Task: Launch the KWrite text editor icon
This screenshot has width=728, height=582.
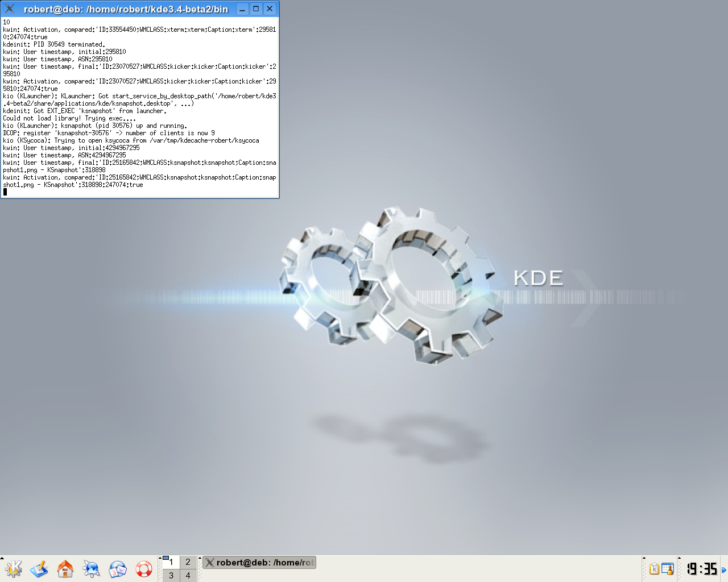Action: 39,569
